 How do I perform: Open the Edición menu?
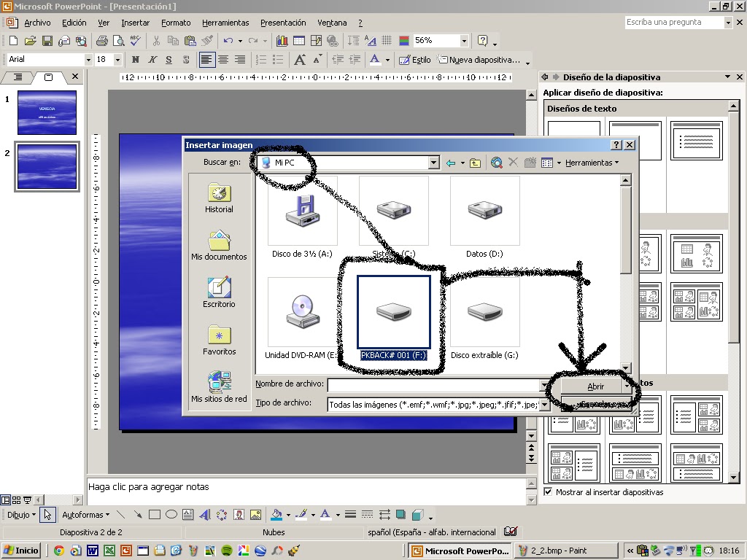pyautogui.click(x=74, y=23)
